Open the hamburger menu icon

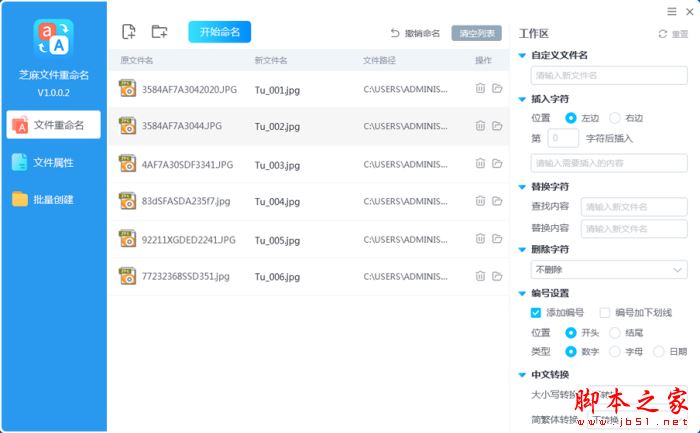point(672,12)
